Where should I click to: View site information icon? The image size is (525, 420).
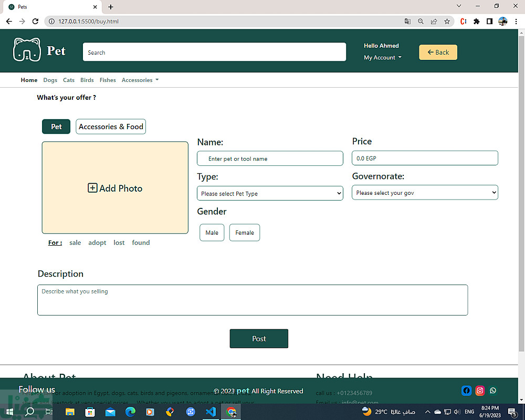(x=51, y=22)
